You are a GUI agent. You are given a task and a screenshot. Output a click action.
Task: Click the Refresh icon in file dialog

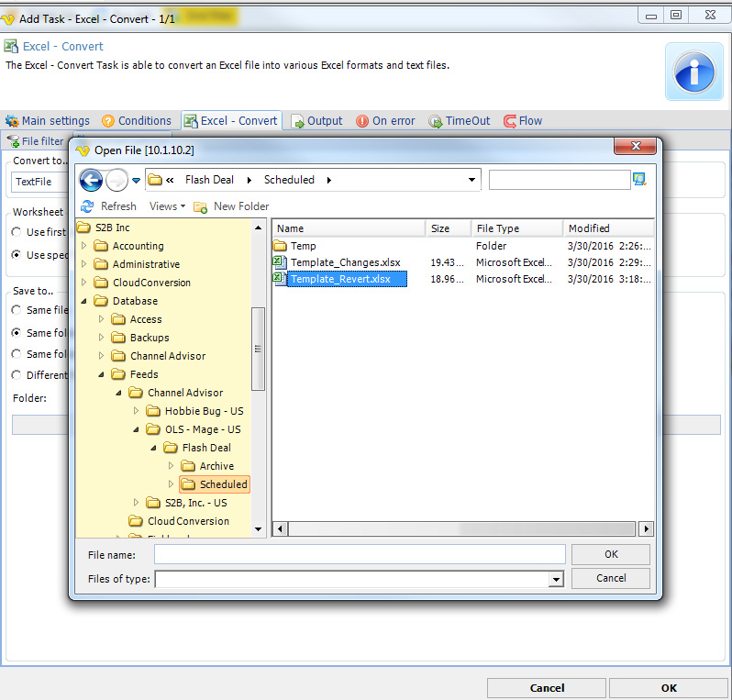(x=88, y=206)
